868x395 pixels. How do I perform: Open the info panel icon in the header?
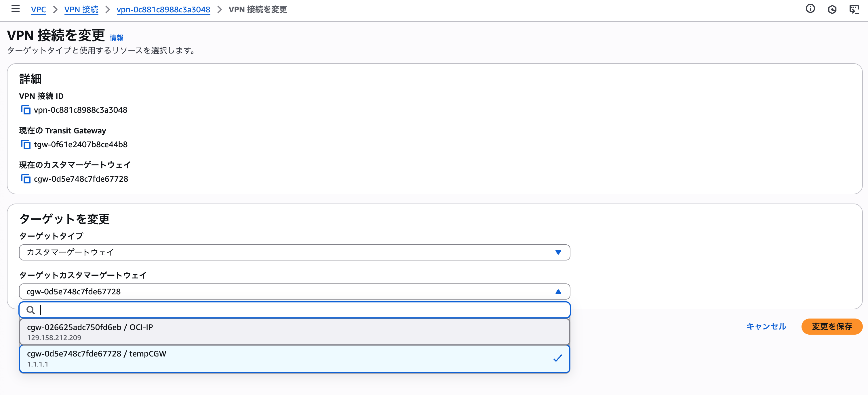(810, 9)
